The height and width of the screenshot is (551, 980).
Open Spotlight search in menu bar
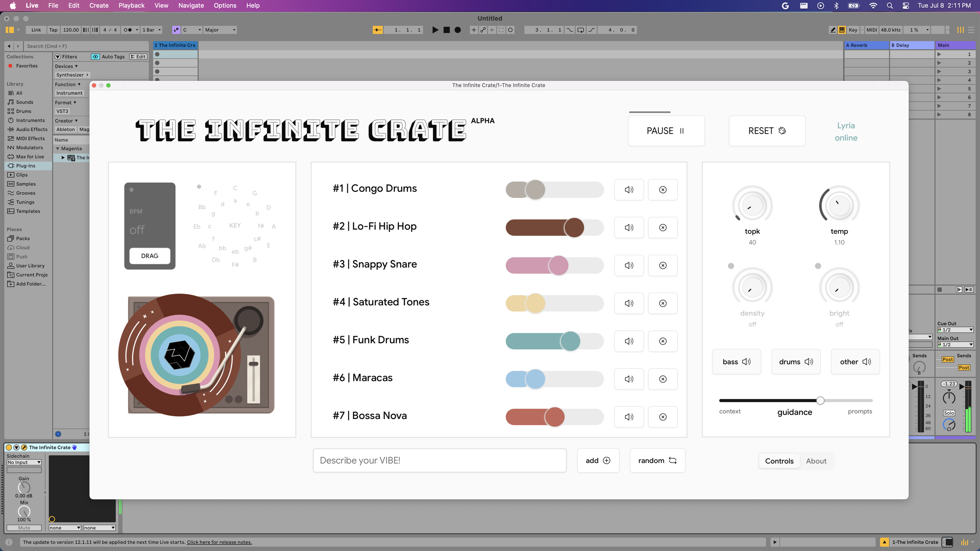coord(890,5)
